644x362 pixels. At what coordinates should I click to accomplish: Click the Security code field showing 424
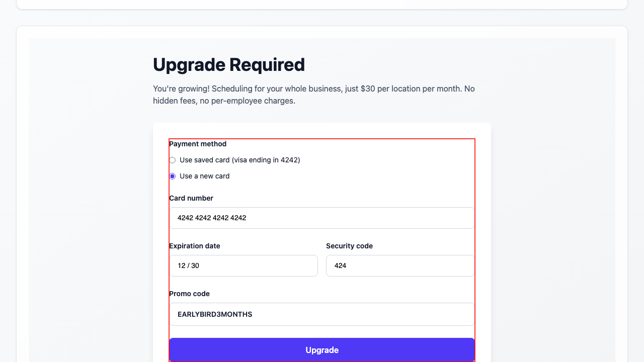400,265
